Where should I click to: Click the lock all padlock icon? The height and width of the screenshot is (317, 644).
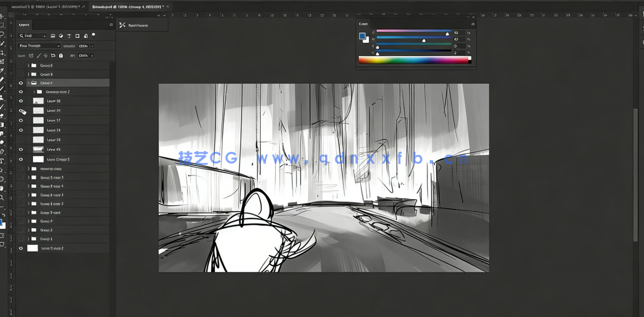(x=61, y=55)
